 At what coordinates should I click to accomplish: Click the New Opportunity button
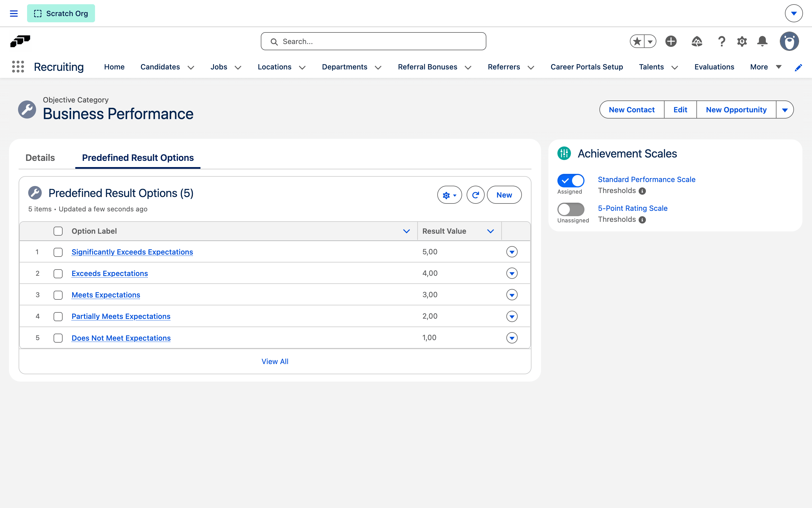736,110
